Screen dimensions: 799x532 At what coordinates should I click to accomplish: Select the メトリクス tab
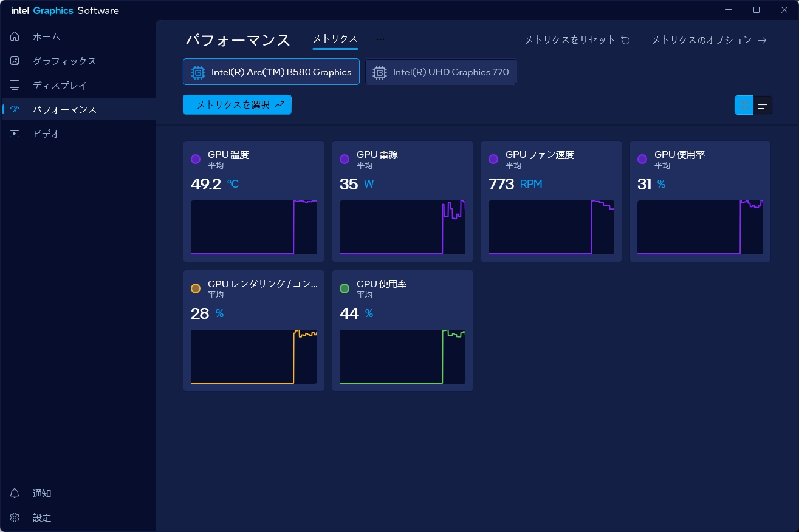335,39
